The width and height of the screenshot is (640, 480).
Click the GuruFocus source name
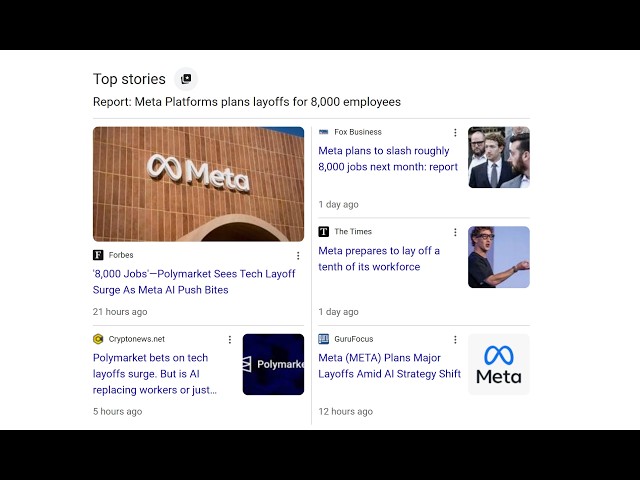pos(354,339)
